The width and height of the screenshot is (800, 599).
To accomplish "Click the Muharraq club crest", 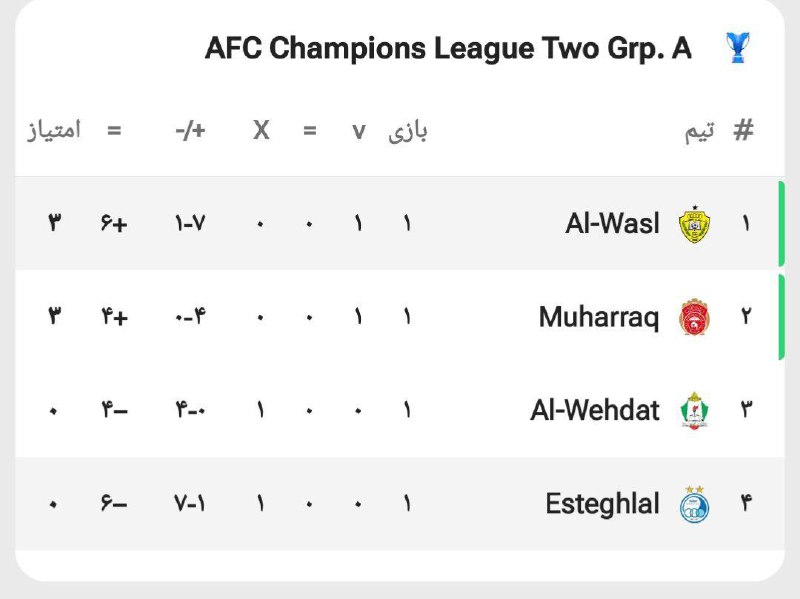I will (x=694, y=317).
